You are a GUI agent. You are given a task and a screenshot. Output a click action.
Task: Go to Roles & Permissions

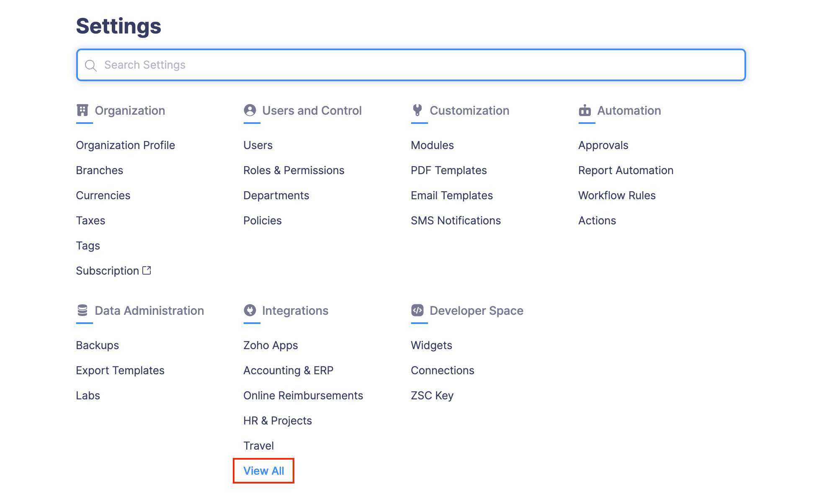tap(294, 170)
